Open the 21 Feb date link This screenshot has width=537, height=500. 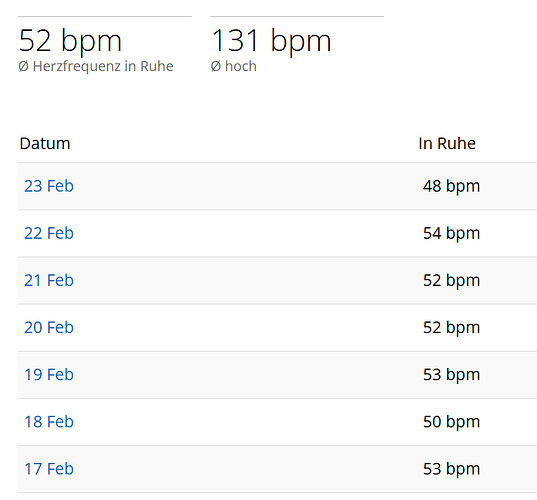coord(49,280)
